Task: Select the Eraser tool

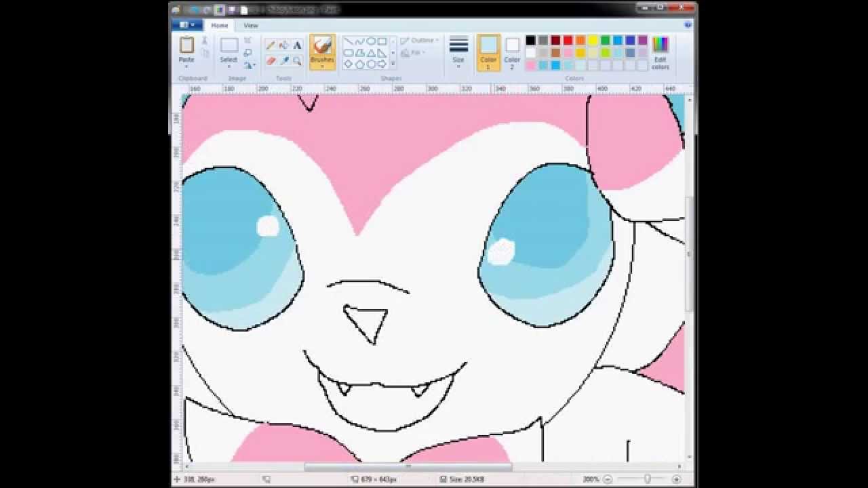Action: point(271,61)
